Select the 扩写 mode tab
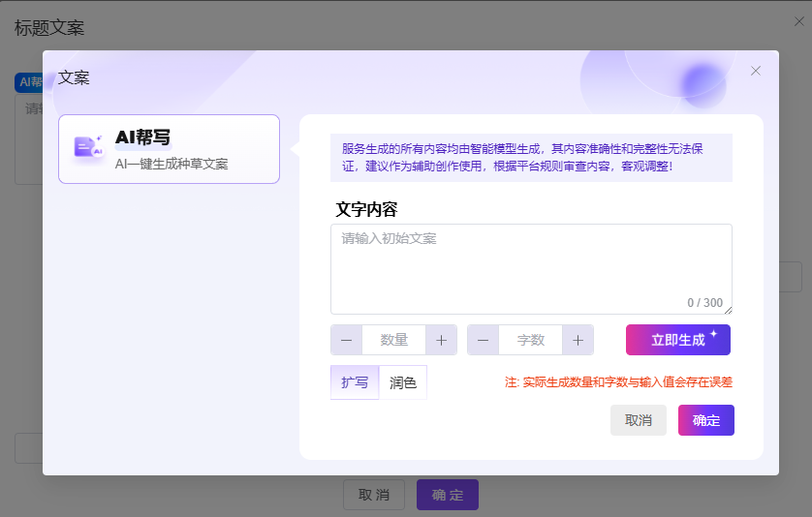Screen dimensions: 812x517 click(x=355, y=382)
